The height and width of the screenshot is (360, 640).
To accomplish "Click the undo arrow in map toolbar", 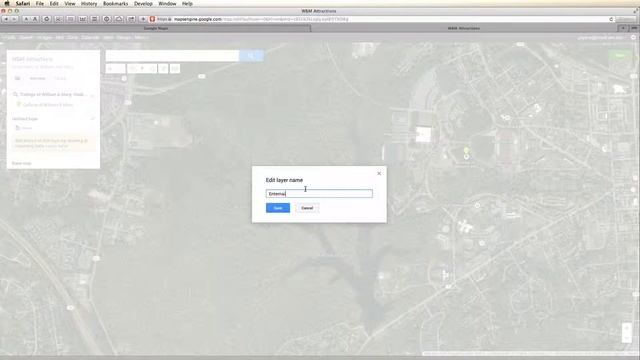I will [x=110, y=69].
